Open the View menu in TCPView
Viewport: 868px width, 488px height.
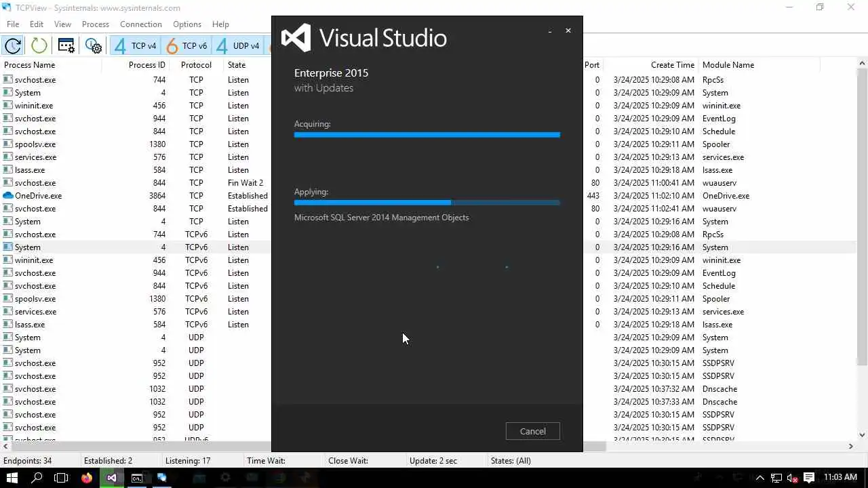point(62,24)
